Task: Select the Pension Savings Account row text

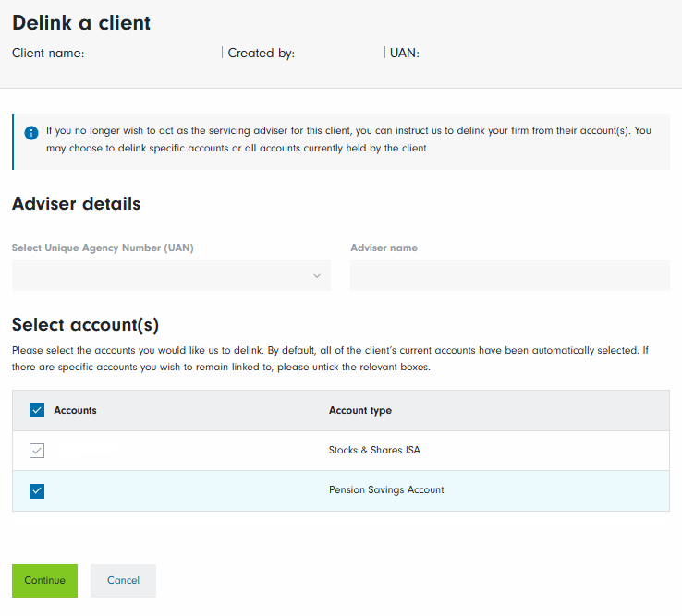Action: [x=386, y=490]
